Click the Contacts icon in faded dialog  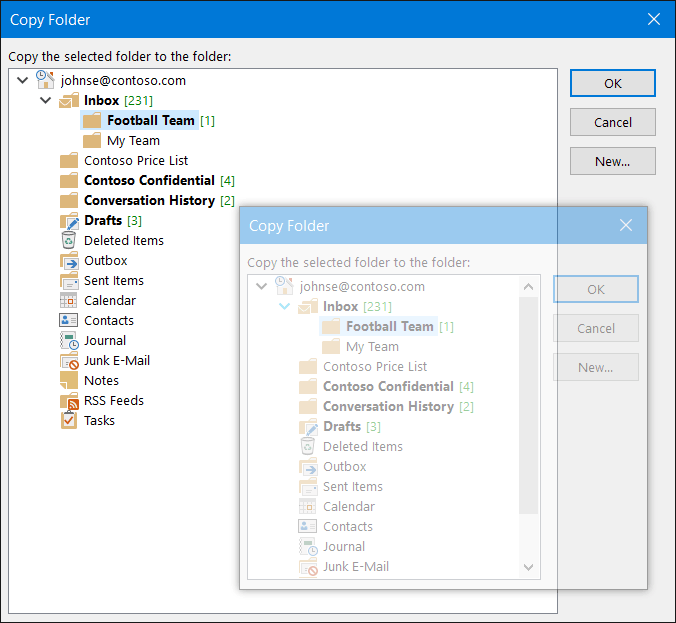pos(307,526)
